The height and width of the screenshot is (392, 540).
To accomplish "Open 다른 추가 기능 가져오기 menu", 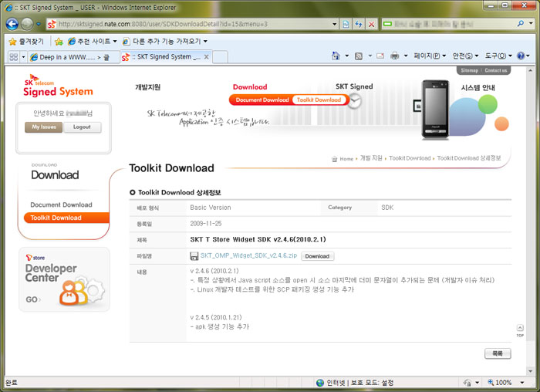I will 165,42.
